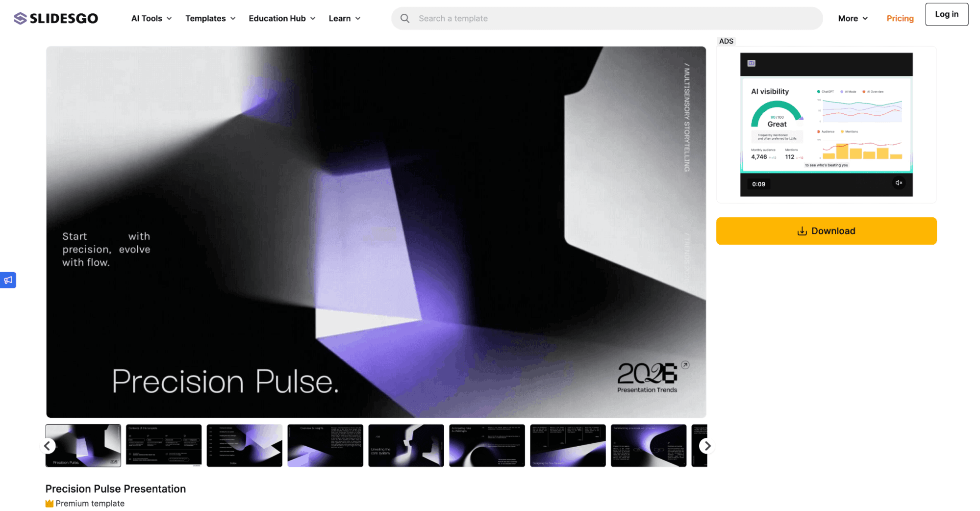Open the Learn menu

(345, 19)
